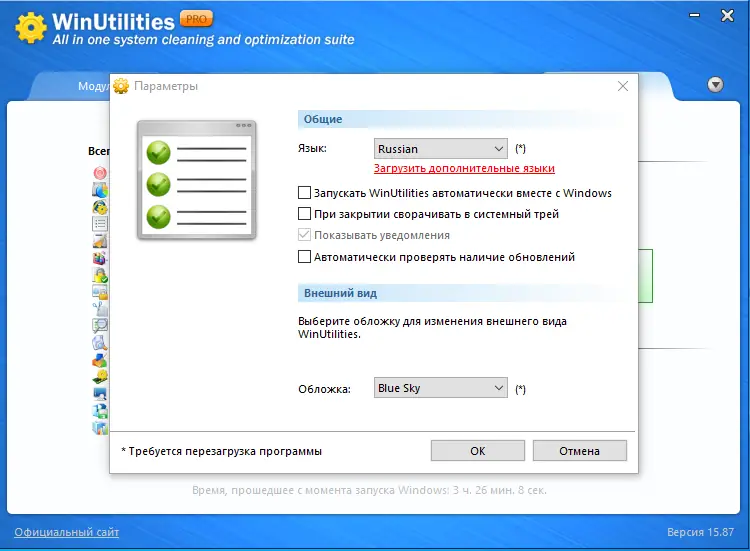
Task: Open the gear on memory chip icon
Action: point(100,377)
